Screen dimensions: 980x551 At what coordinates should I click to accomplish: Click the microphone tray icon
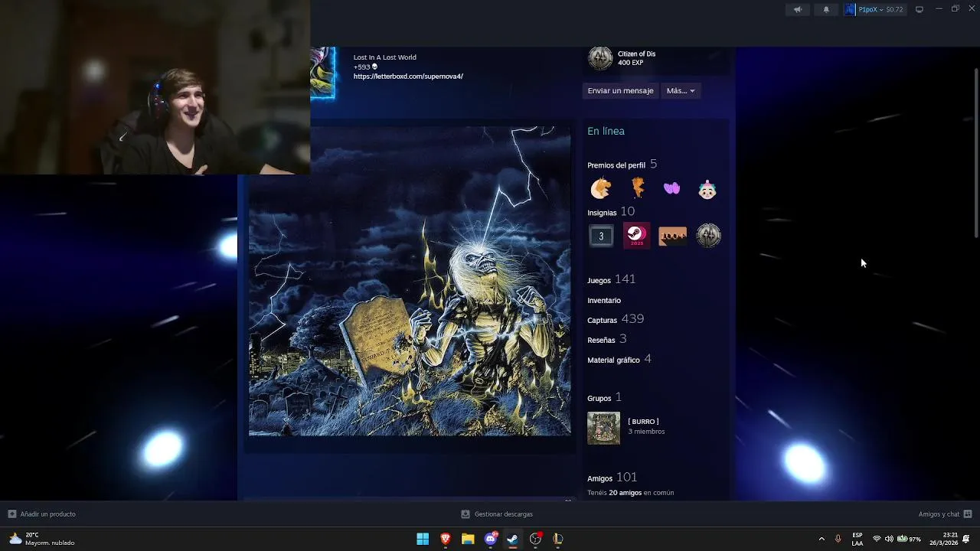[838, 539]
